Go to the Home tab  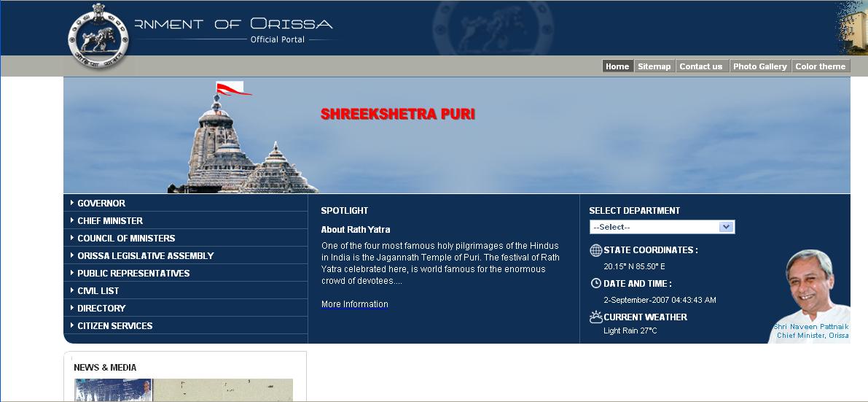pos(617,66)
